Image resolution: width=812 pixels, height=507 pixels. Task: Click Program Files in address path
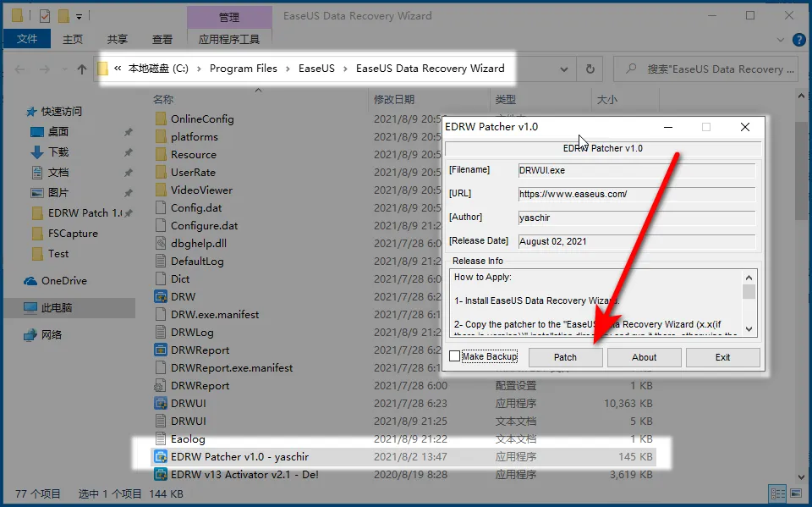coord(243,69)
